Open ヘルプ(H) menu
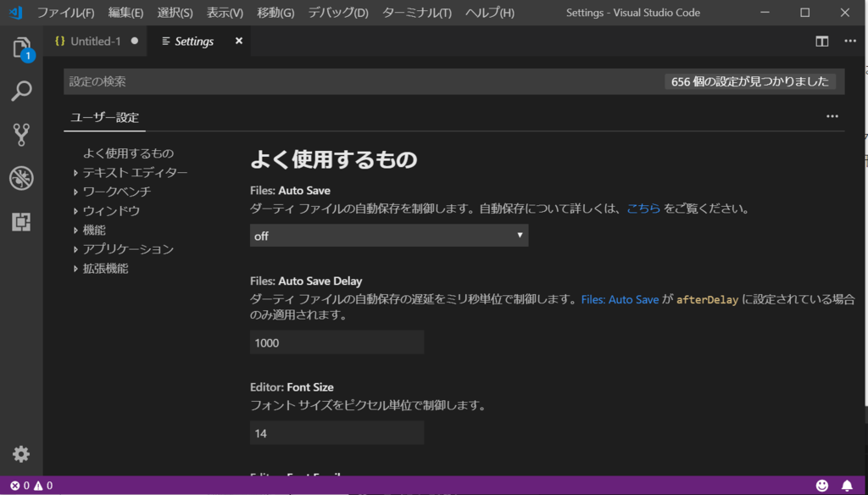The width and height of the screenshot is (868, 495). tap(490, 12)
